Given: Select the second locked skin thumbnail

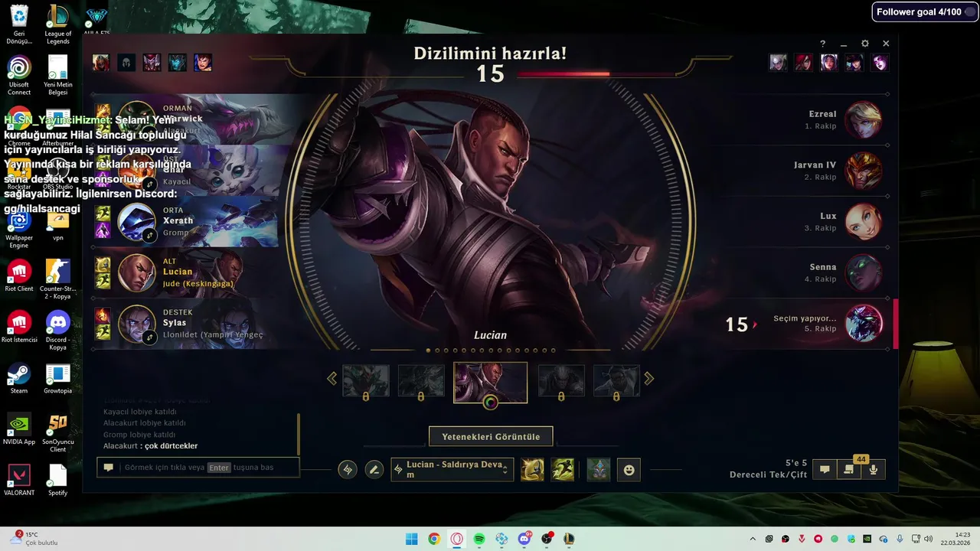Looking at the screenshot, I should [421, 381].
